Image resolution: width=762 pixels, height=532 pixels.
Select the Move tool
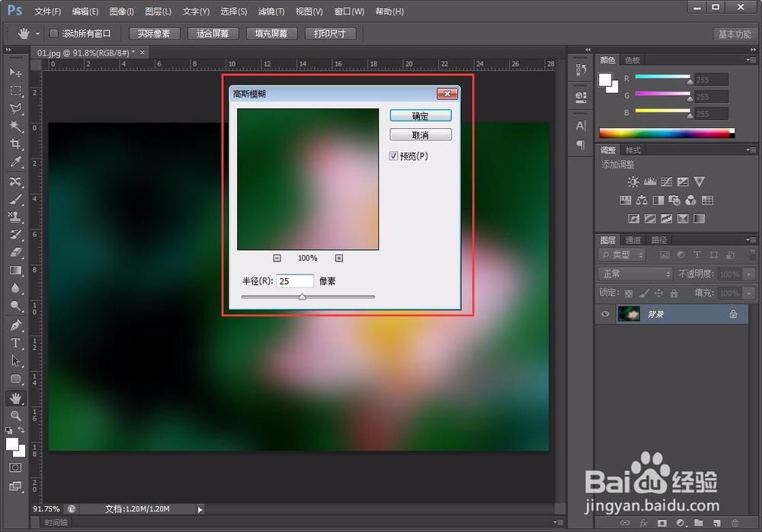[16, 72]
